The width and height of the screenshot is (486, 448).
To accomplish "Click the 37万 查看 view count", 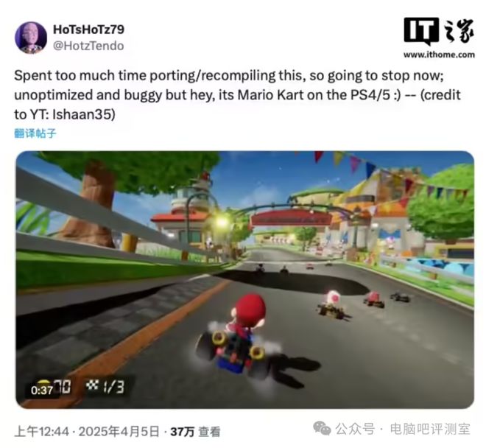I will pos(195,432).
